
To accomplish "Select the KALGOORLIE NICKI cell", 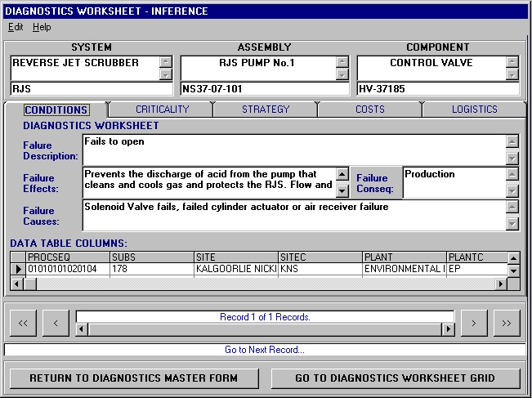I will [x=236, y=269].
